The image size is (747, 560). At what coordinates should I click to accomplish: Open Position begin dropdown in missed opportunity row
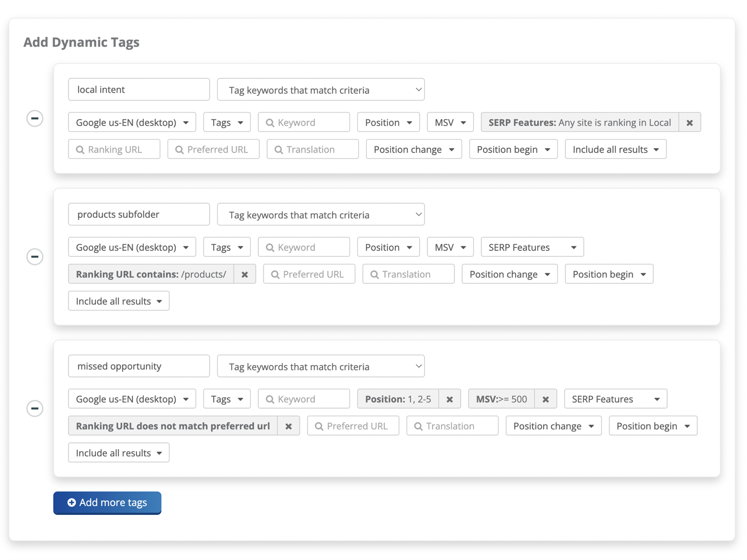[653, 426]
